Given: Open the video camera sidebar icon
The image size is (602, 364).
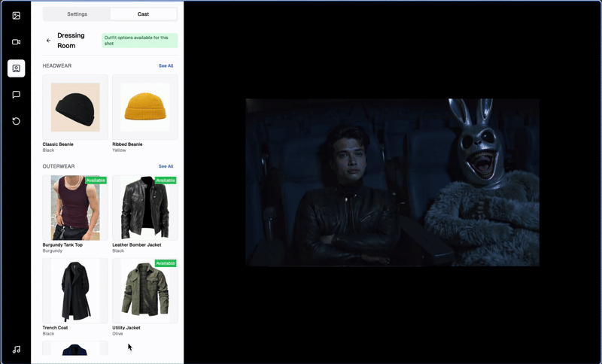Looking at the screenshot, I should tap(16, 42).
